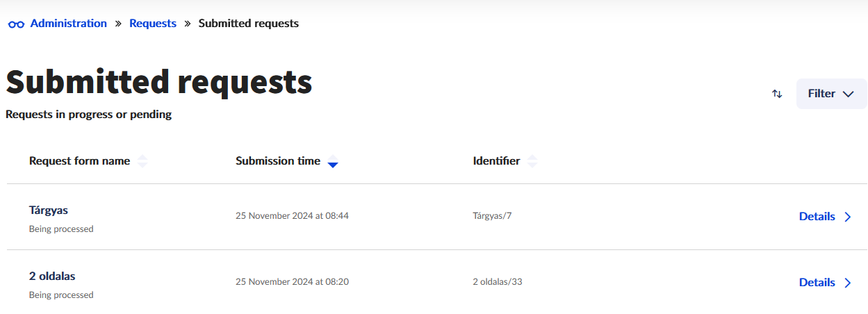Click sort arrows next to Request form name
Image resolution: width=868 pixels, height=314 pixels.
(142, 161)
